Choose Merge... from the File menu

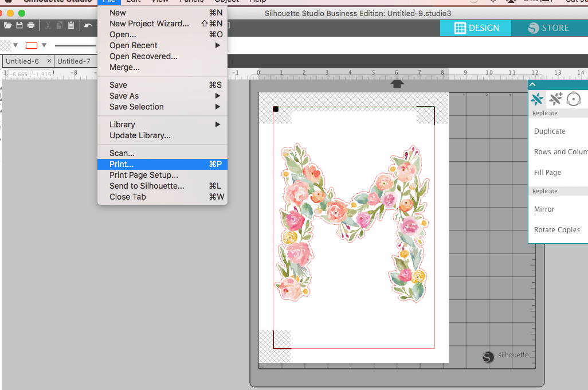pos(162,67)
